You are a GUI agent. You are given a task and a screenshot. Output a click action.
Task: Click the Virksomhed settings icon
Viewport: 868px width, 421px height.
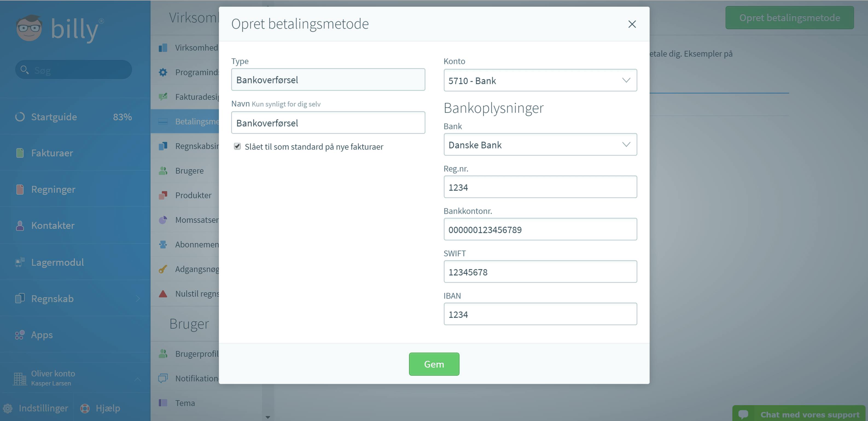tap(163, 48)
